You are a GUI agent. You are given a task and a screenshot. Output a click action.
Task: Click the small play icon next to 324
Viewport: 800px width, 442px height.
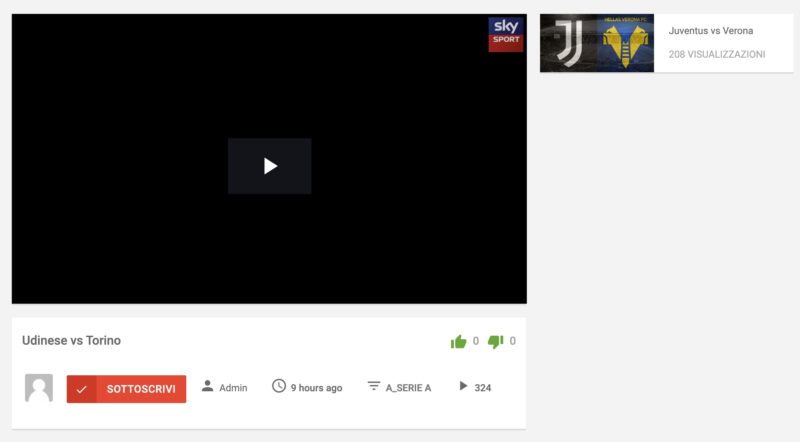[463, 386]
